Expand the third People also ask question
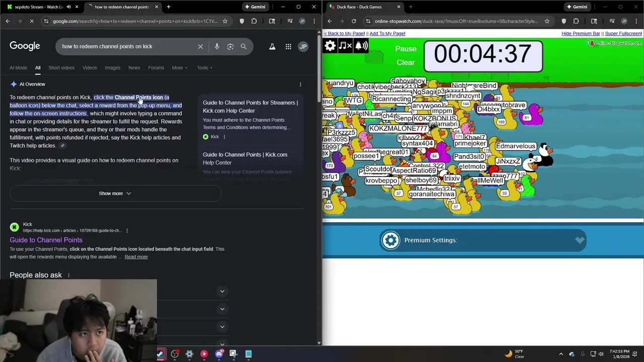 [222, 327]
